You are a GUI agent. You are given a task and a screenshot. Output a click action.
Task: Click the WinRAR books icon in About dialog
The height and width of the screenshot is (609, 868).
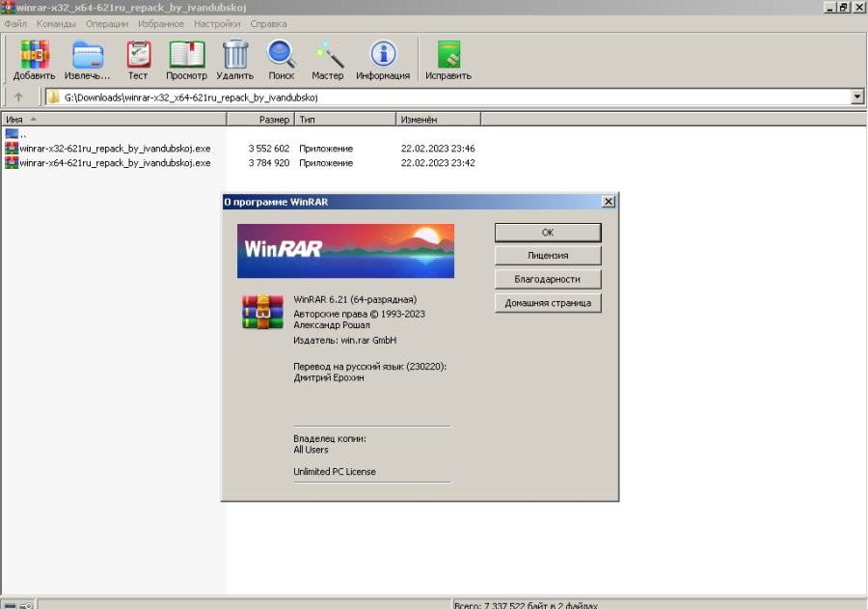262,312
